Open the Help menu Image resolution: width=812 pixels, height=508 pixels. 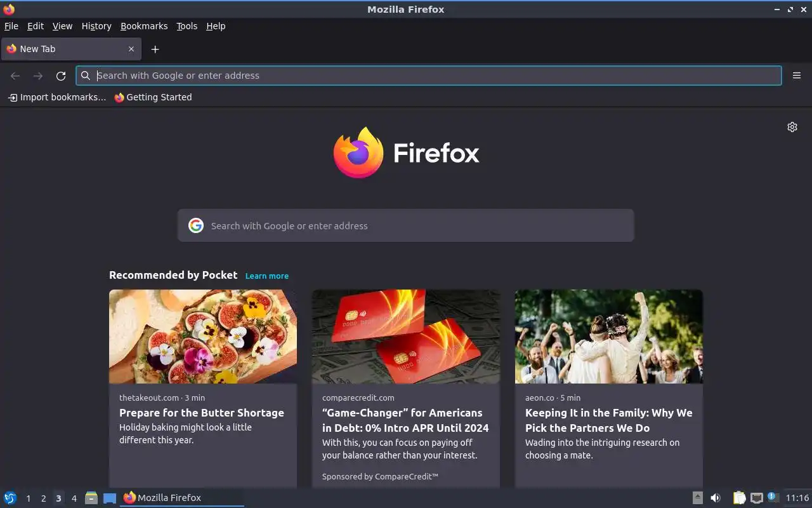(216, 26)
